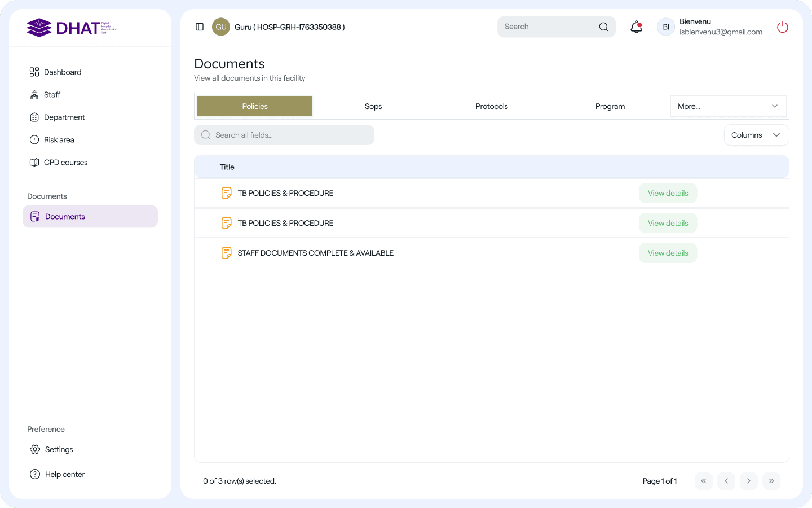Jump to last page double chevron

[x=771, y=481]
